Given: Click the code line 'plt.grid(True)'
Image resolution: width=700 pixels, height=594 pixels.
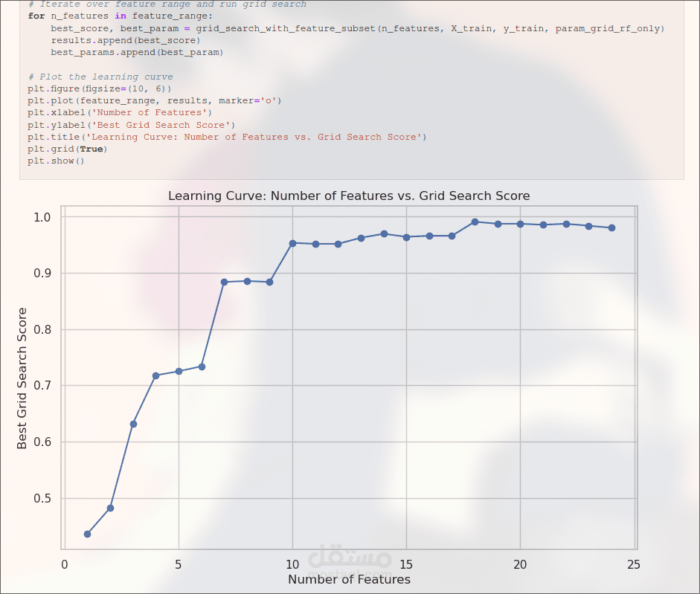Looking at the screenshot, I should [x=68, y=149].
